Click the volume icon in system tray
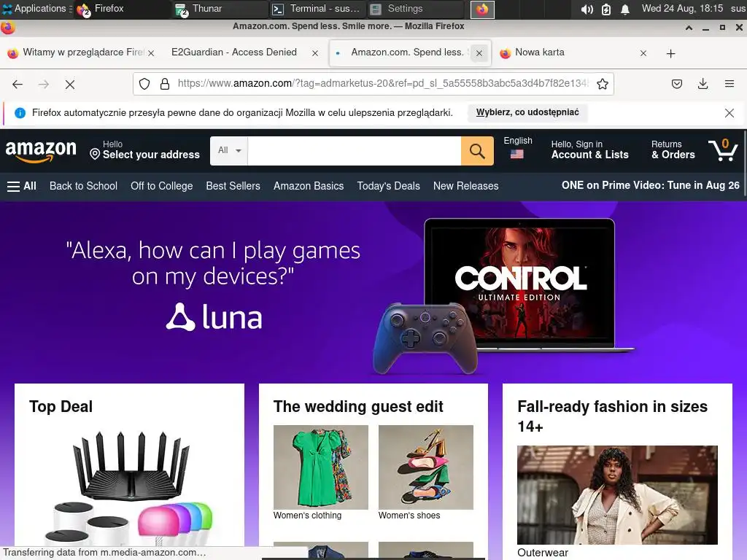The height and width of the screenshot is (560, 747). pos(587,9)
